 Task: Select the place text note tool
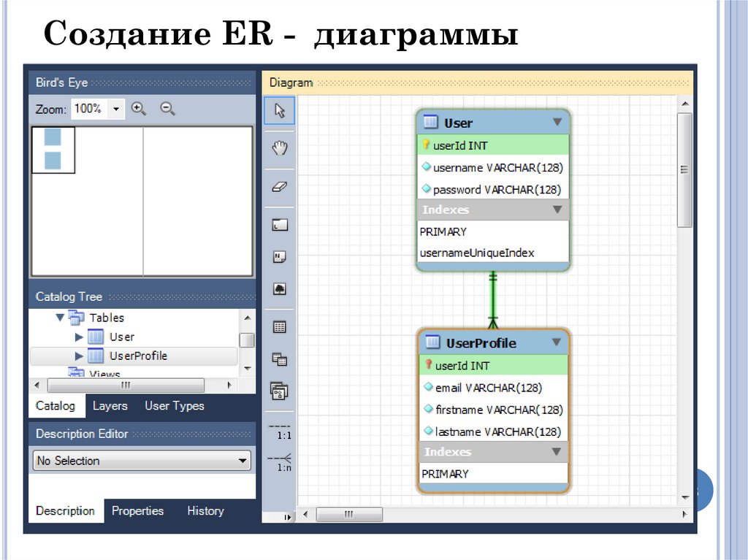[279, 256]
